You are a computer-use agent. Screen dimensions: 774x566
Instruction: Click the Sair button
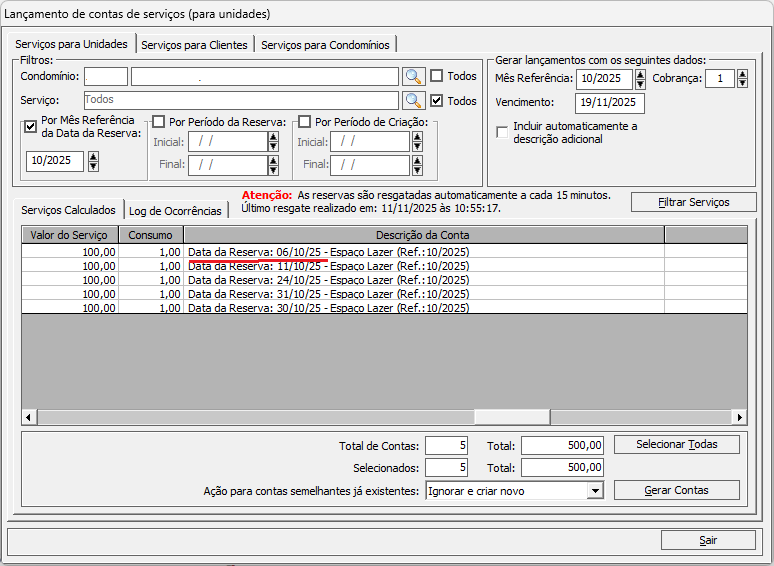coord(708,540)
